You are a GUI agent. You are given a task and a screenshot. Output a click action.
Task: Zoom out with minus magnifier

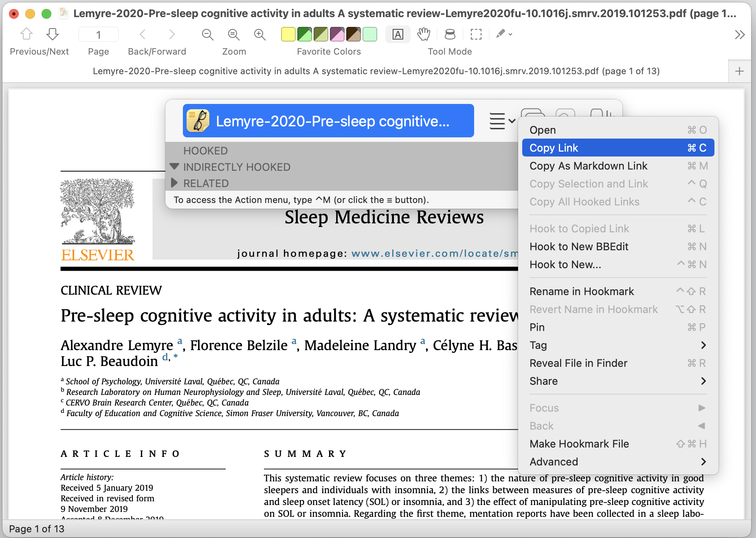[208, 34]
